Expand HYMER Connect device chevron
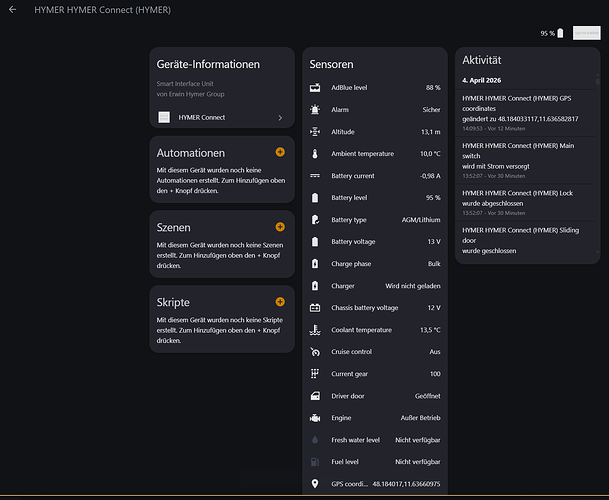Image resolution: width=609 pixels, height=500 pixels. pos(280,118)
